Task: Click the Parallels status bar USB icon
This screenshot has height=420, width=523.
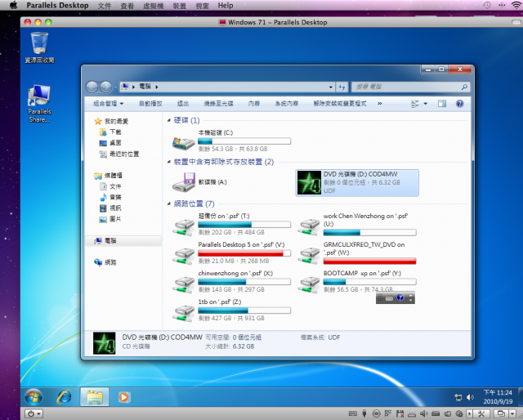Action: 364,413
